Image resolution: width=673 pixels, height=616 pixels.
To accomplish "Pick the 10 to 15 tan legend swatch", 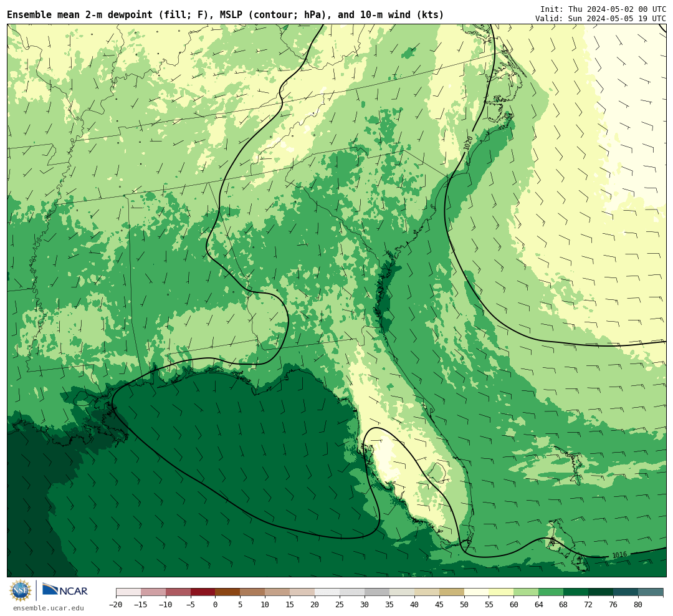I will point(277,592).
